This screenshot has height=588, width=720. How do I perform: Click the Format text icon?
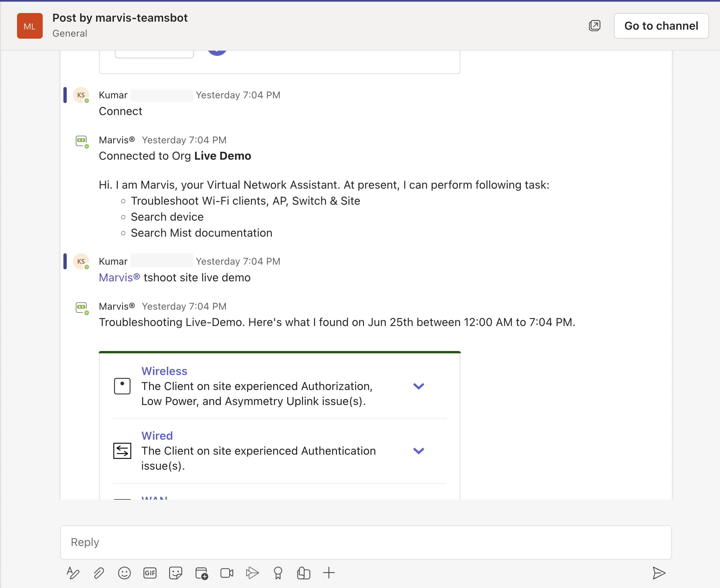73,573
